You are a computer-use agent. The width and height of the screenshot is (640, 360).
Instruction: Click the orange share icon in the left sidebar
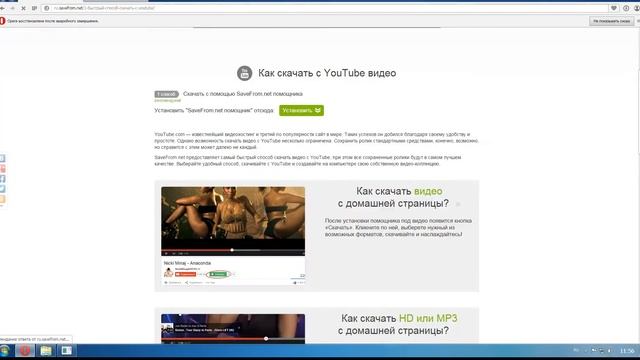click(2, 199)
